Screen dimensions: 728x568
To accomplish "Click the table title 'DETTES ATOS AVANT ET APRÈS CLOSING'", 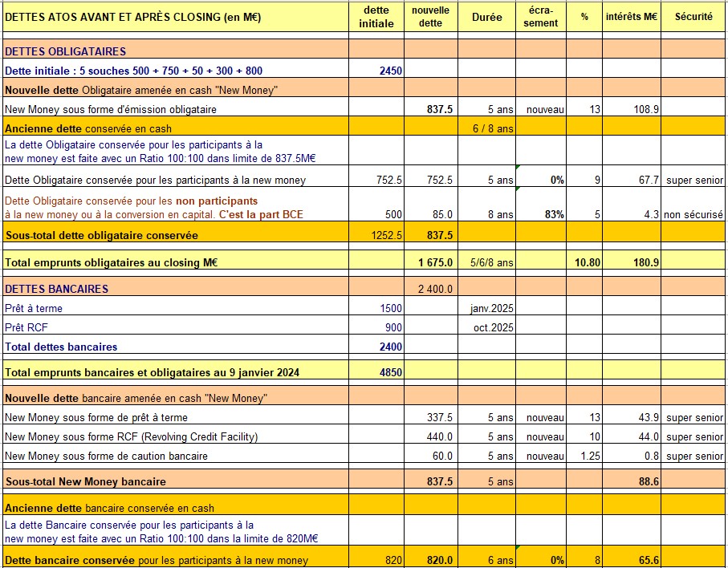I will coord(132,17).
